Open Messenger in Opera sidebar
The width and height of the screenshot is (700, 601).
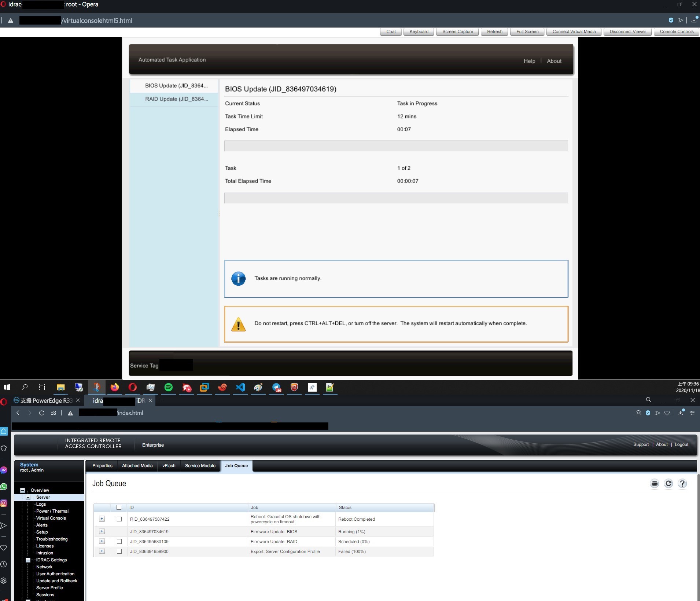click(4, 470)
